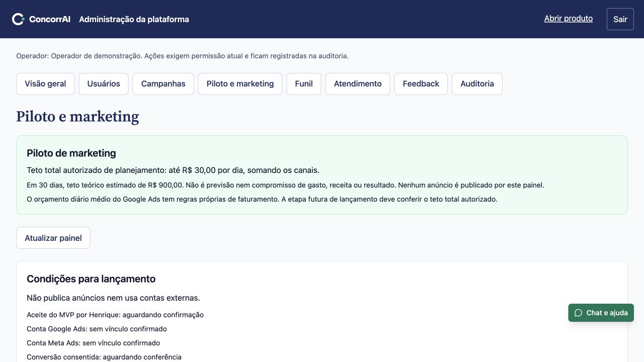Open the Chat e ajuda widget
Viewport: 644px width, 362px height.
pyautogui.click(x=601, y=313)
